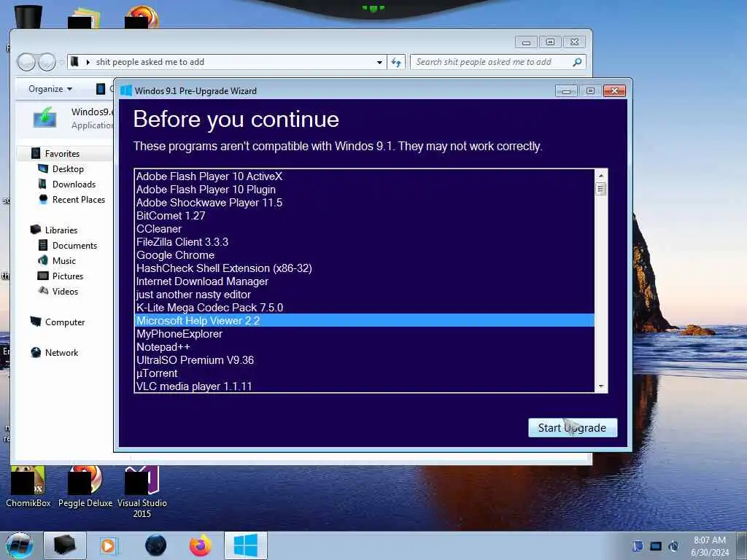Select Network in the navigation pane
This screenshot has width=747, height=560.
tap(61, 352)
